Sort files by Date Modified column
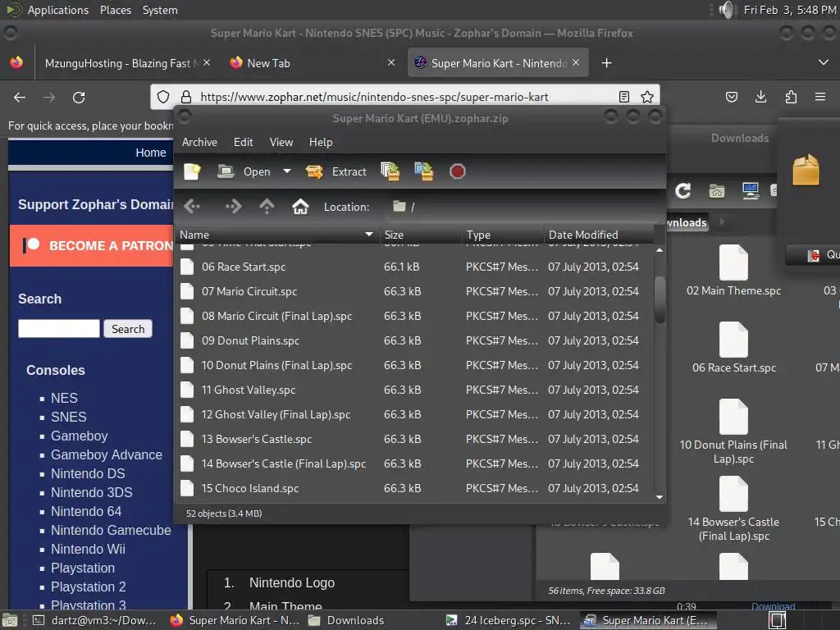 [x=598, y=235]
